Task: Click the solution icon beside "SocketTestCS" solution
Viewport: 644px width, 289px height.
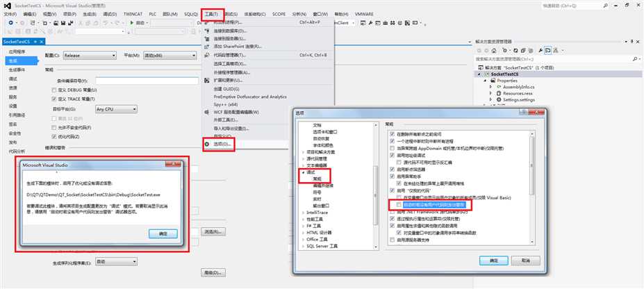Action: tap(481, 68)
